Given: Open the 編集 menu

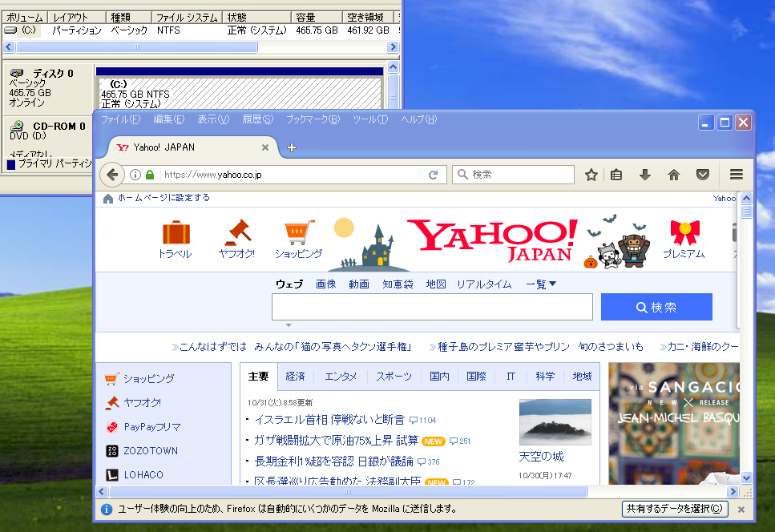Looking at the screenshot, I should pos(168,119).
